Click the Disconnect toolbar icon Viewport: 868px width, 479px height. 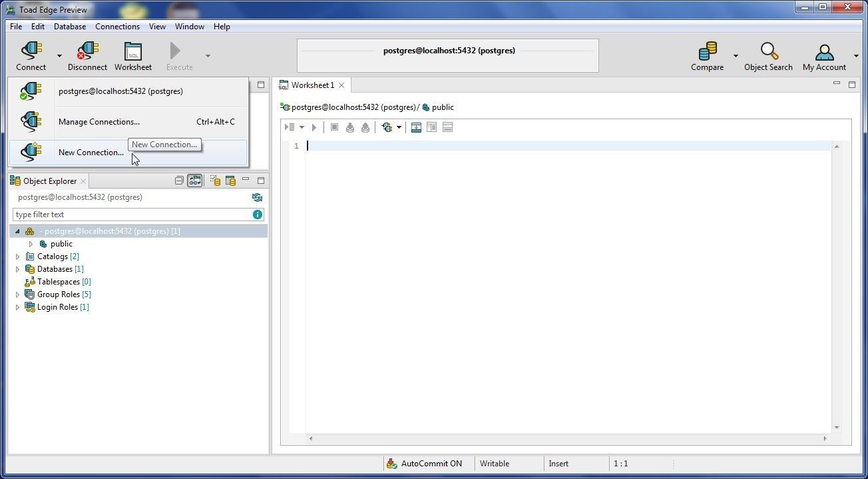[x=87, y=56]
